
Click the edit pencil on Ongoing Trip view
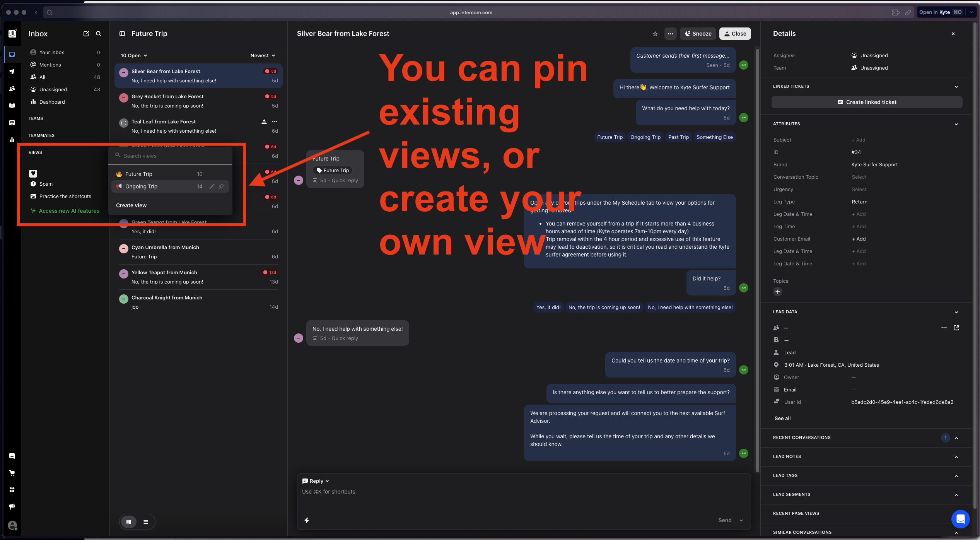212,186
